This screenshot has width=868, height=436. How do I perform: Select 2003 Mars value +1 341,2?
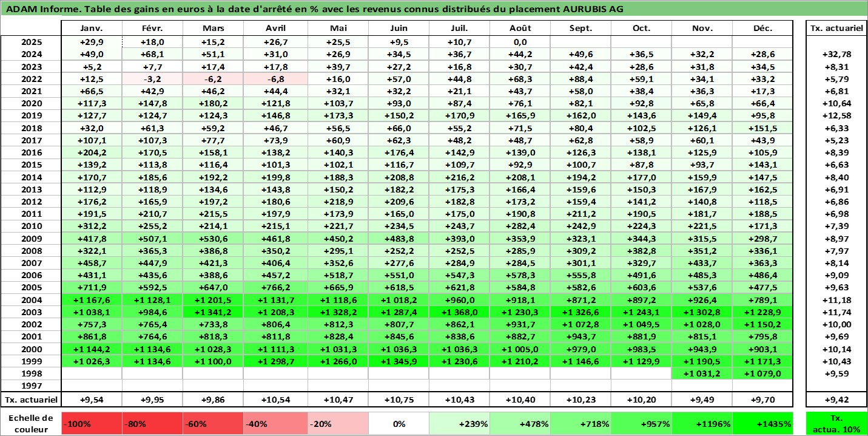214,312
